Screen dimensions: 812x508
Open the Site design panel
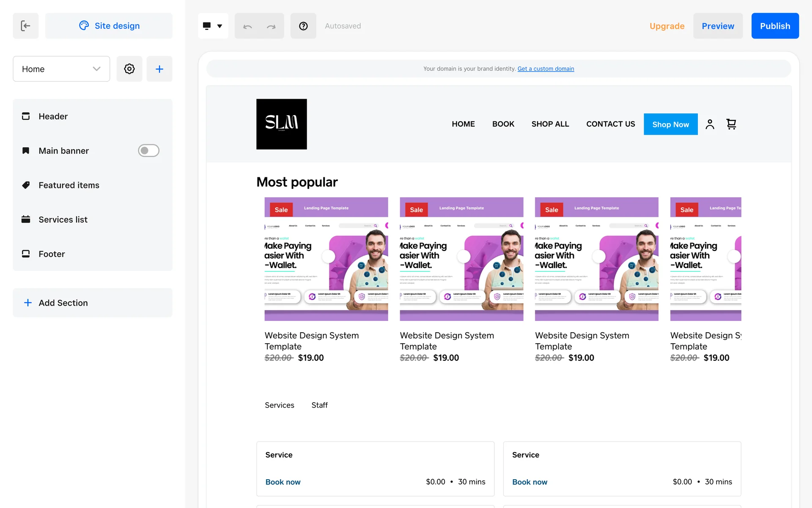[x=109, y=26]
